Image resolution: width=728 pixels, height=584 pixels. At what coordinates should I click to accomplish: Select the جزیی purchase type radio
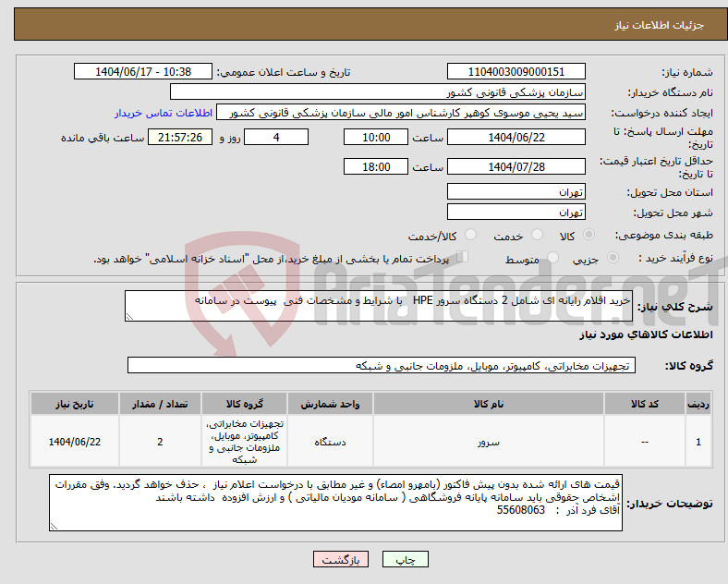point(613,257)
